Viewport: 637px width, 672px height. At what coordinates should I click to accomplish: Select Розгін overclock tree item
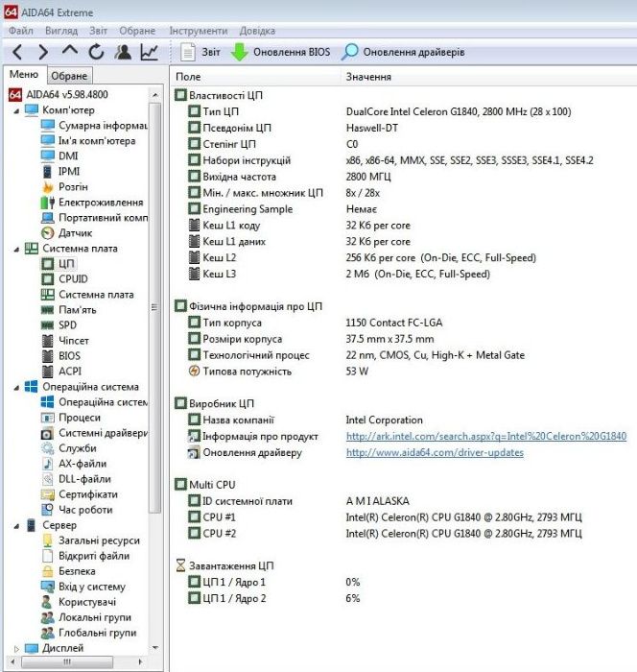(x=64, y=187)
